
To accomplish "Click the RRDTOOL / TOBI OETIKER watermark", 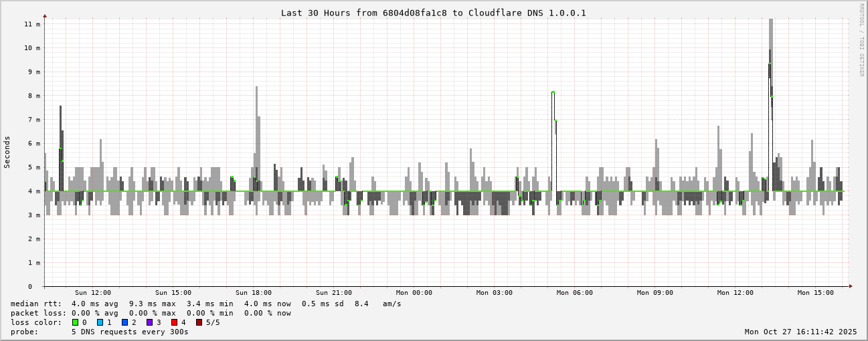I will pos(861,39).
